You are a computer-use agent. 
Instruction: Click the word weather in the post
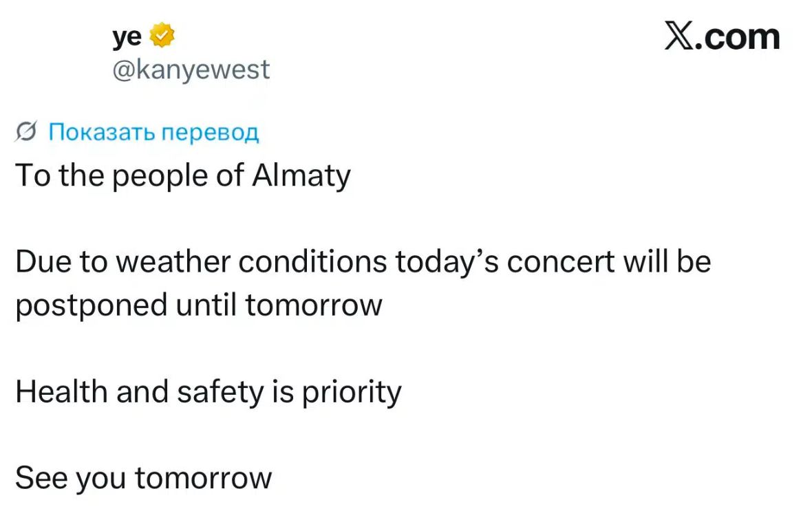point(173,261)
